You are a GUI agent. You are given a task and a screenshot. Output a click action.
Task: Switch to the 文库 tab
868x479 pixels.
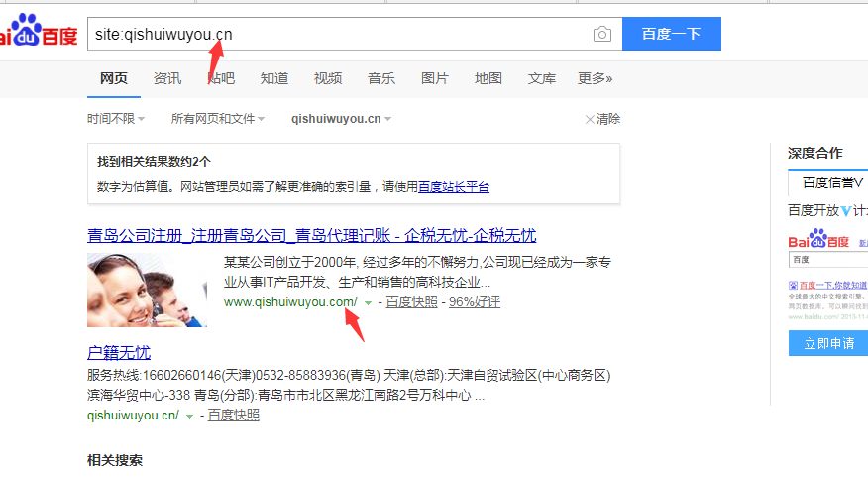point(541,78)
